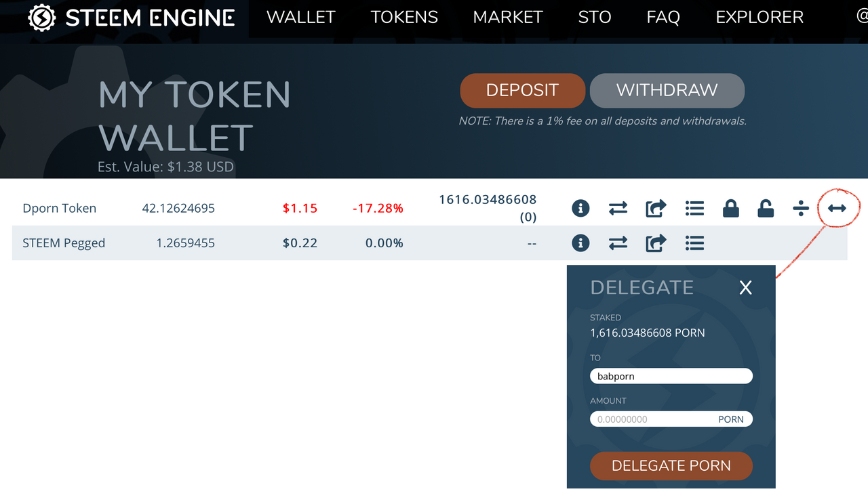Click the TO field containing babporn
Image resolution: width=868 pixels, height=502 pixels.
tap(671, 376)
